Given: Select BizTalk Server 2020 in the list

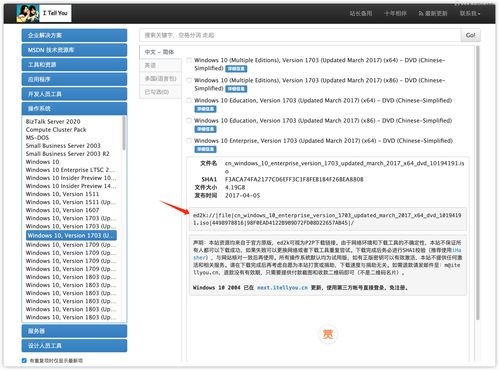Looking at the screenshot, I should tap(53, 121).
